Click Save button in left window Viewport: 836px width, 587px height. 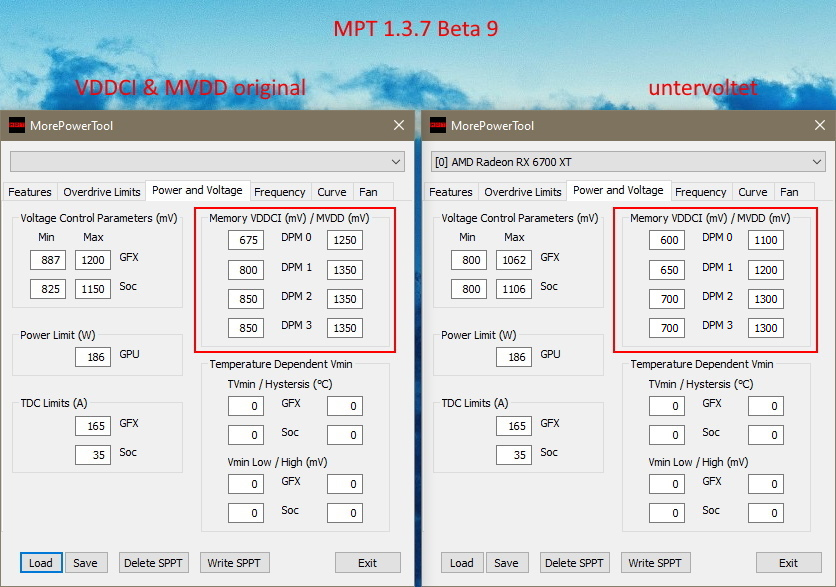pyautogui.click(x=85, y=563)
